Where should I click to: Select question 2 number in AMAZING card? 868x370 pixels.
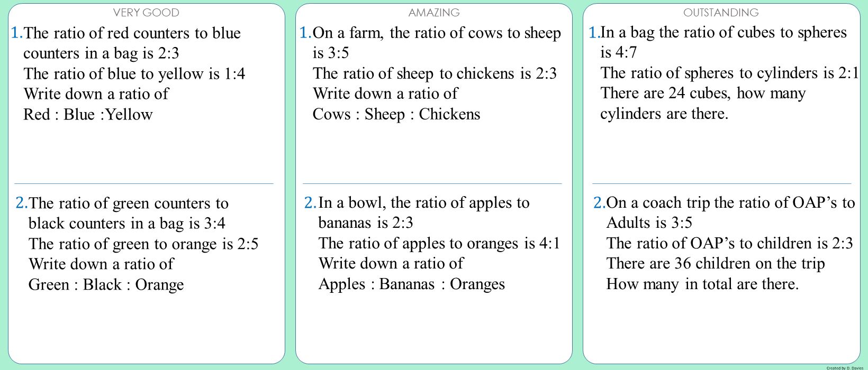click(x=311, y=202)
